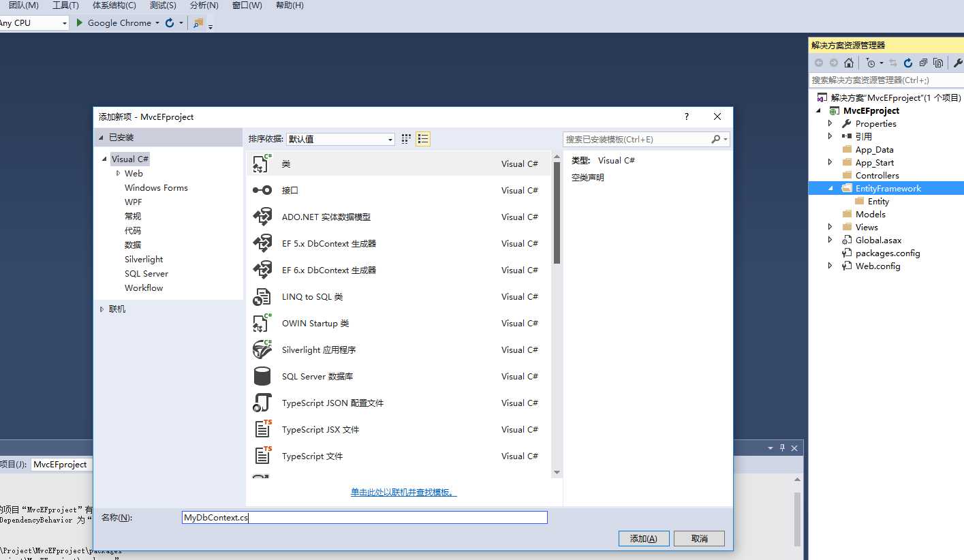The height and width of the screenshot is (560, 964).
Task: Collapse all items in Solution Explorer
Action: point(923,63)
